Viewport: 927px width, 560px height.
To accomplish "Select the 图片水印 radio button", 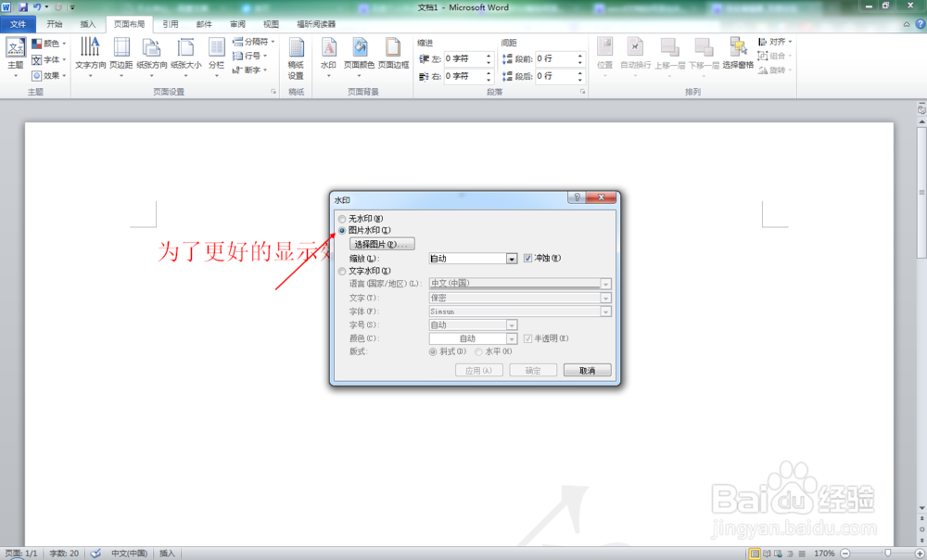I will coord(341,231).
